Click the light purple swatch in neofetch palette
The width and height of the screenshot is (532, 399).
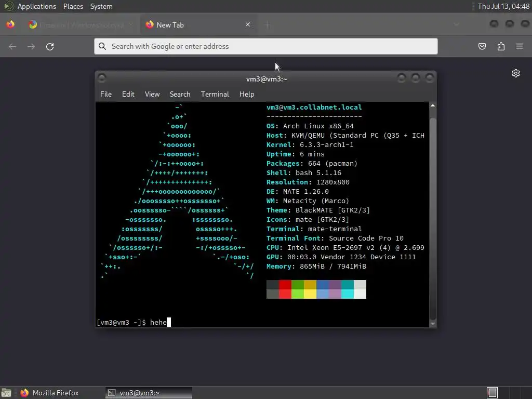tap(335, 294)
